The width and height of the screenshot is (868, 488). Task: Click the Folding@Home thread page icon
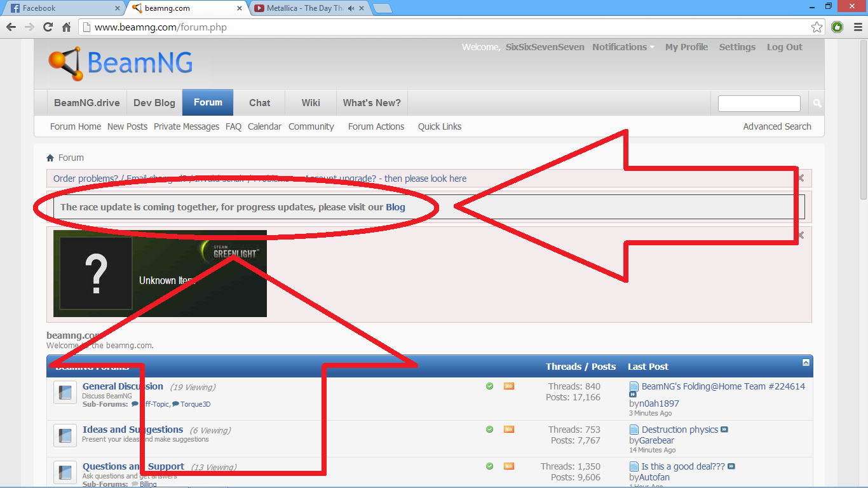tap(634, 386)
